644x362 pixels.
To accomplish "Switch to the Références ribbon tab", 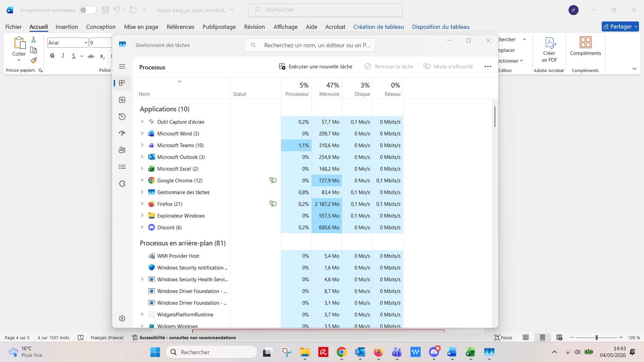I will pyautogui.click(x=180, y=27).
